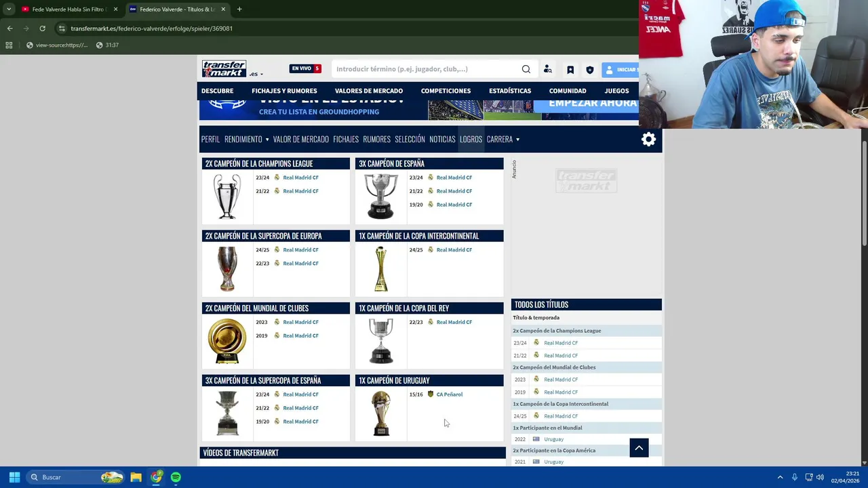The image size is (868, 488).
Task: Open File Explorer from the taskbar
Action: tap(136, 477)
